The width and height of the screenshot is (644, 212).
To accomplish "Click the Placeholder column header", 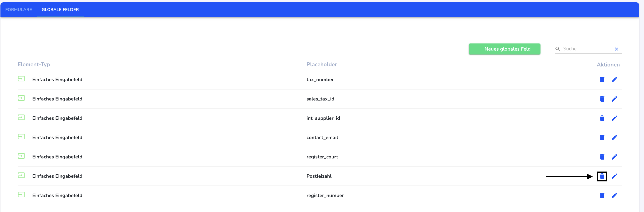I will [x=322, y=64].
